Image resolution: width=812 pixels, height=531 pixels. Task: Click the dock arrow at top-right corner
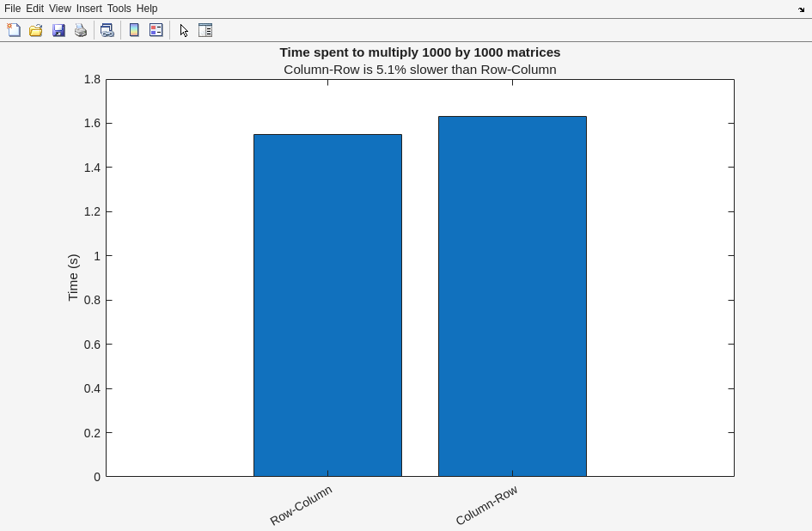pos(801,9)
